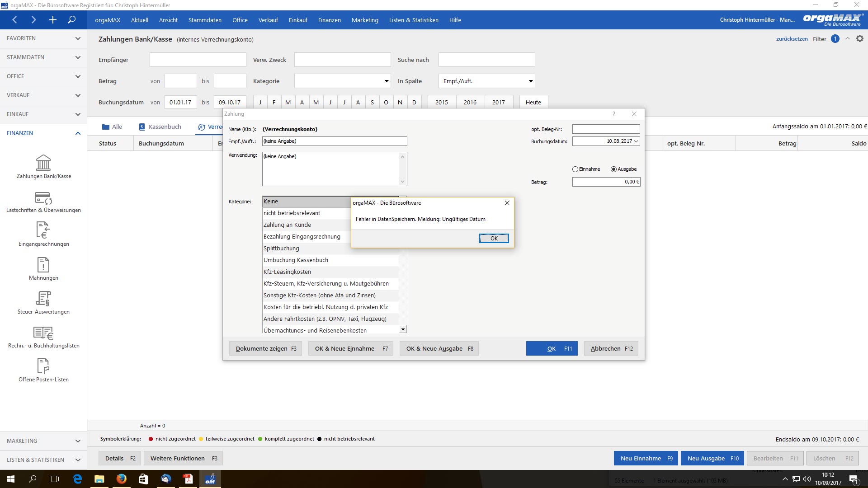This screenshot has width=868, height=488.
Task: Open Steuer-Auswertungen sidebar icon
Action: click(x=43, y=302)
